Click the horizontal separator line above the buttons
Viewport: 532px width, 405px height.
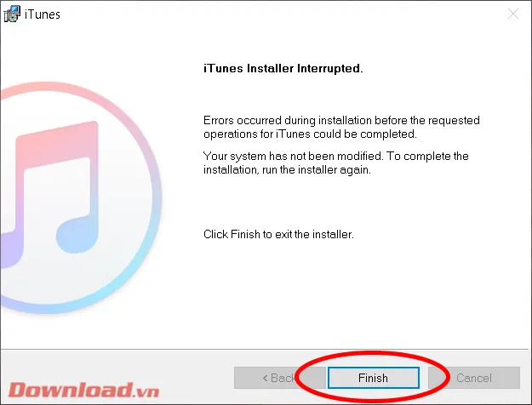pos(265,349)
